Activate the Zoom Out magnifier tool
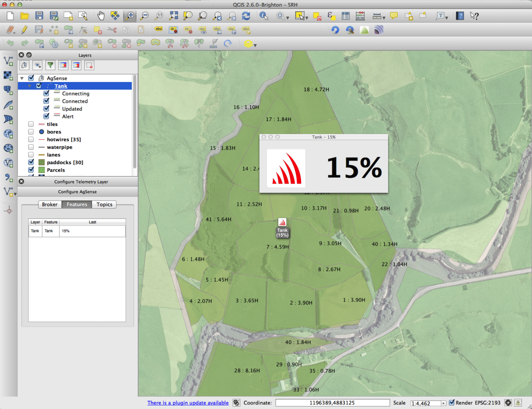The height and width of the screenshot is (409, 532). tap(144, 16)
